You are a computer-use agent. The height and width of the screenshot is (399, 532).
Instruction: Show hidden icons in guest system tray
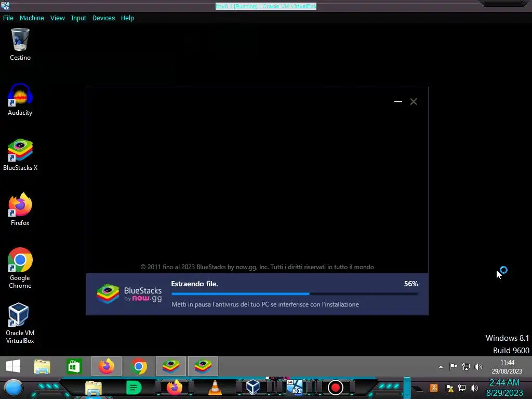pos(441,367)
